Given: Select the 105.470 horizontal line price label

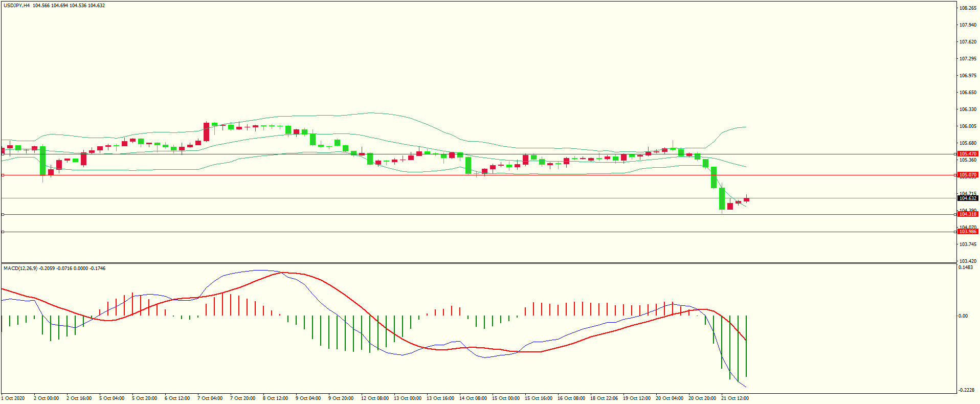Looking at the screenshot, I should tap(968, 154).
